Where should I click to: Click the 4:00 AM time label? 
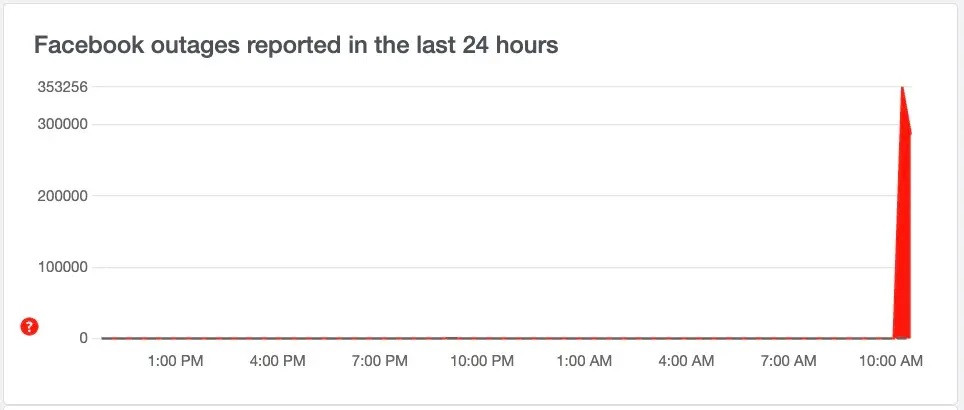tap(689, 361)
